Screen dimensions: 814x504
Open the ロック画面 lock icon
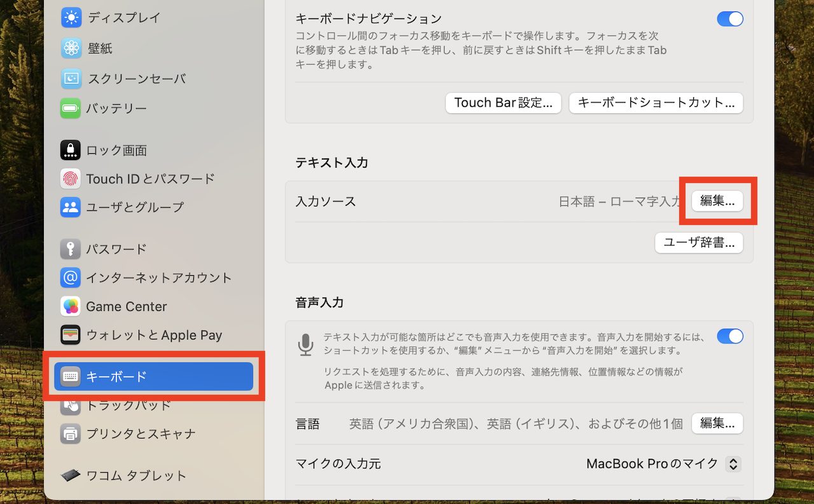pos(71,150)
